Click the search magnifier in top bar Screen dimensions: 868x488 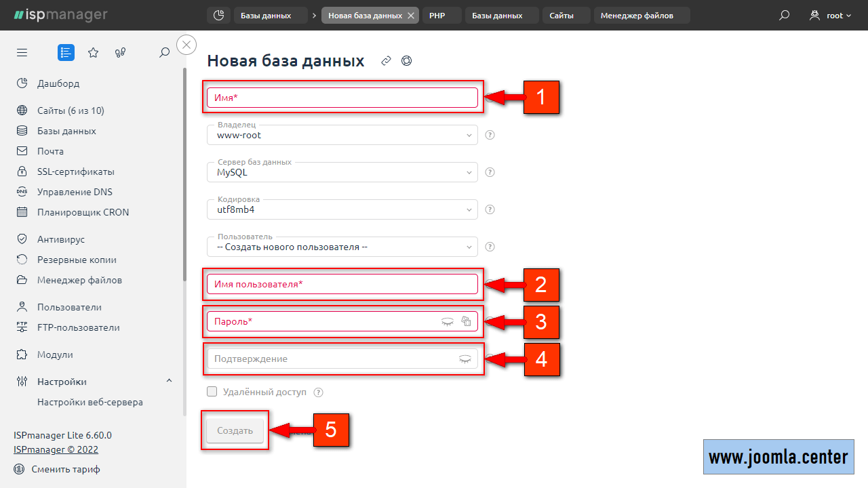click(784, 15)
